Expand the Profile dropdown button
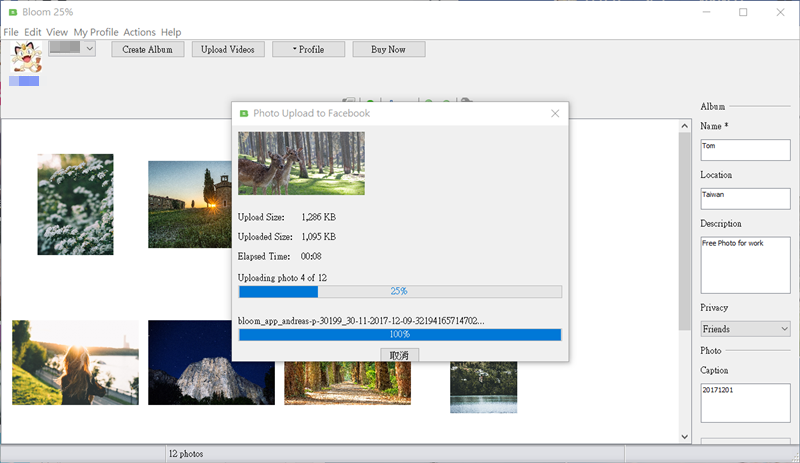 (308, 49)
